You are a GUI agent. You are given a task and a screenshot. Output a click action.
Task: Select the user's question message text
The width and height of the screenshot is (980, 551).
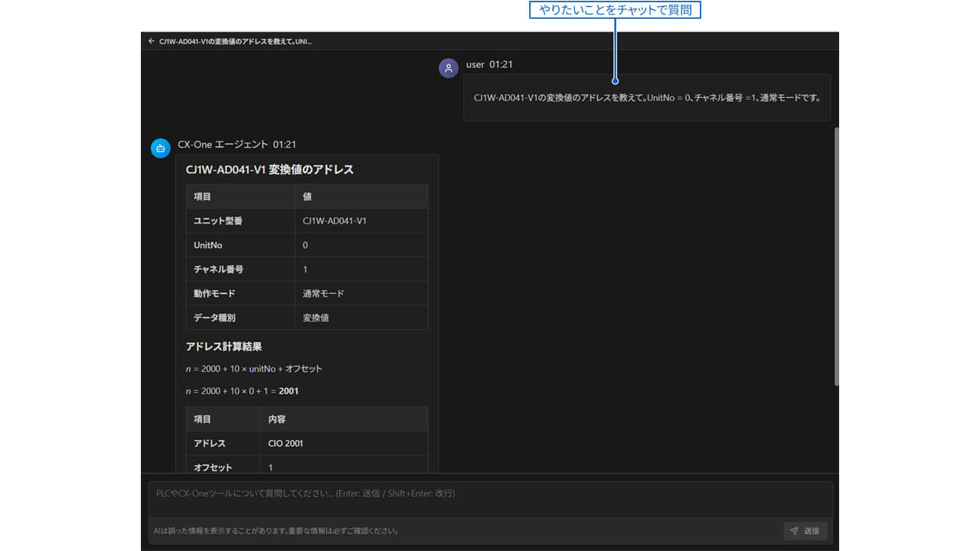pyautogui.click(x=647, y=98)
